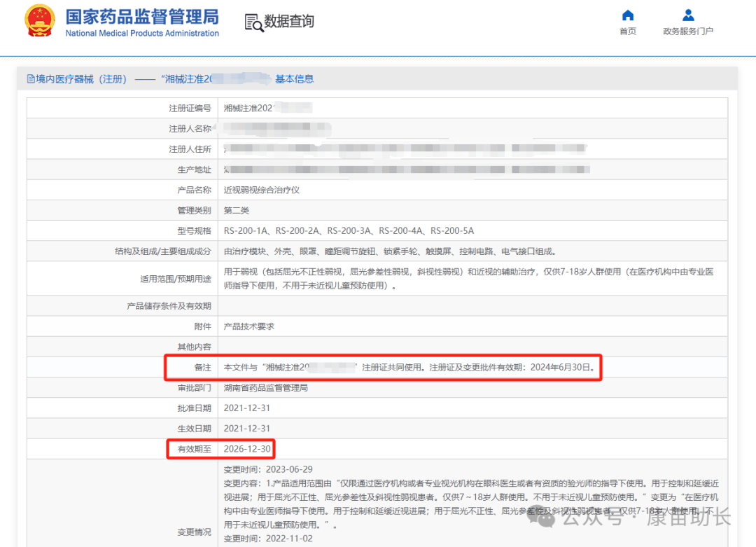Select the 注册证编号 label
The width and height of the screenshot is (756, 547).
click(190, 109)
